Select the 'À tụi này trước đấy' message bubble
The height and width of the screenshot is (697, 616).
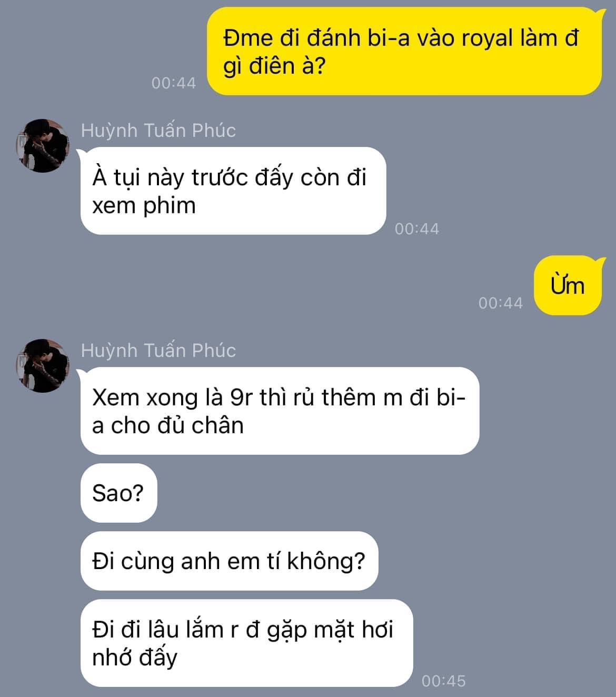233,191
